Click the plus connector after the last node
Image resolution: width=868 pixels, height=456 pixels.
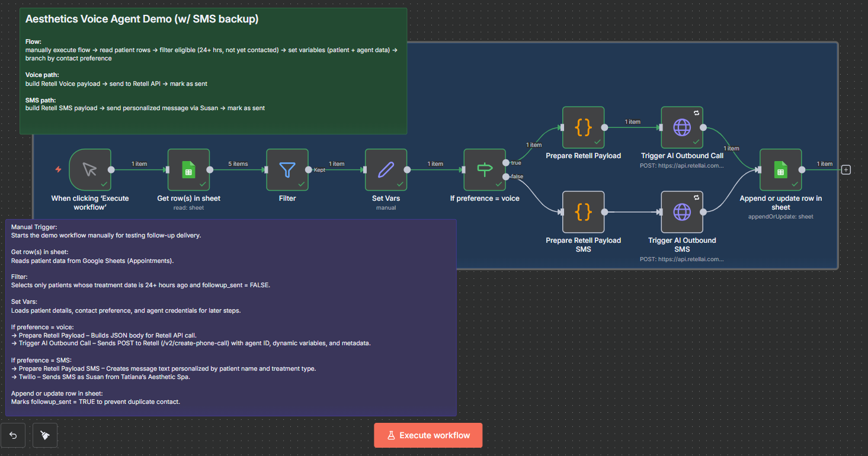(x=846, y=170)
